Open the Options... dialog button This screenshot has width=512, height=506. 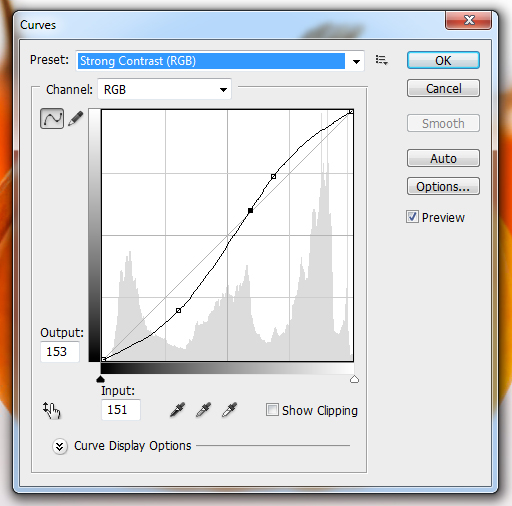(443, 186)
